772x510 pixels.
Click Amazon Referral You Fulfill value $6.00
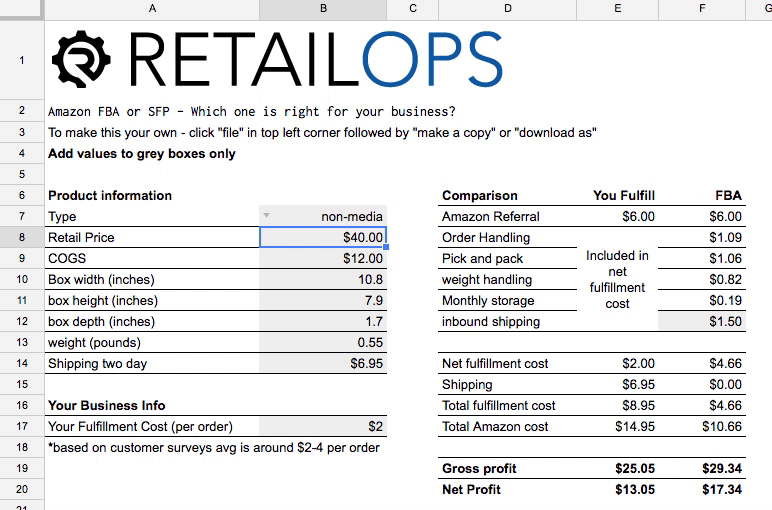tap(617, 217)
